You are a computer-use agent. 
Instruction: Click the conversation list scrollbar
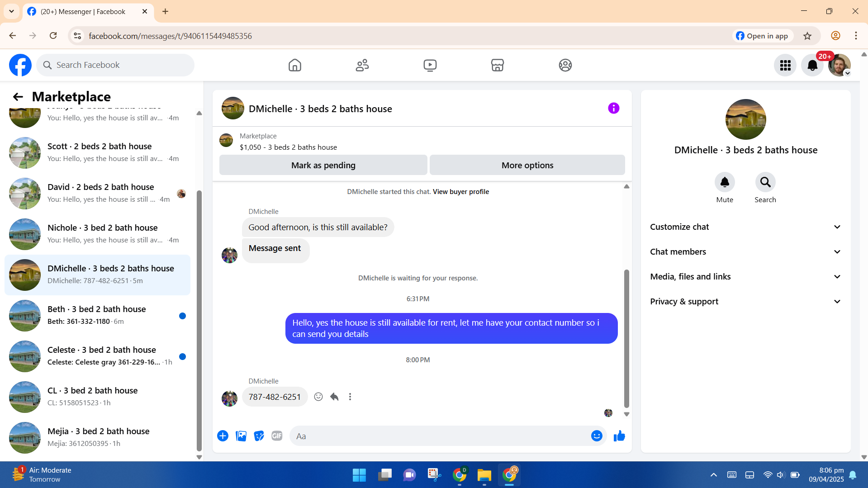pyautogui.click(x=199, y=321)
